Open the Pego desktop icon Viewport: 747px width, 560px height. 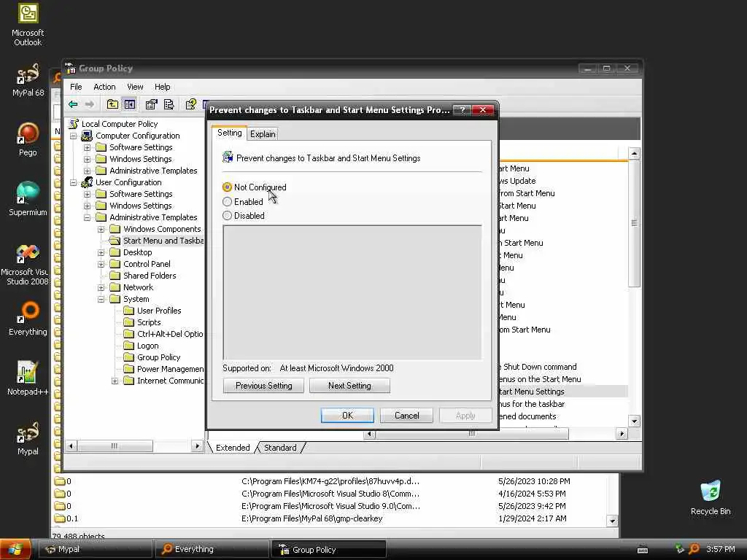coord(28,139)
